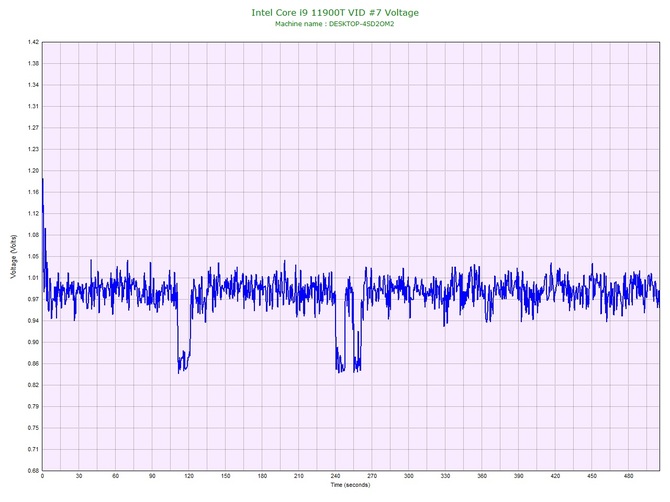Viewport: 670px width, 502px height.
Task: Click the "Voltage (Volts)" y-axis label
Action: pyautogui.click(x=14, y=256)
